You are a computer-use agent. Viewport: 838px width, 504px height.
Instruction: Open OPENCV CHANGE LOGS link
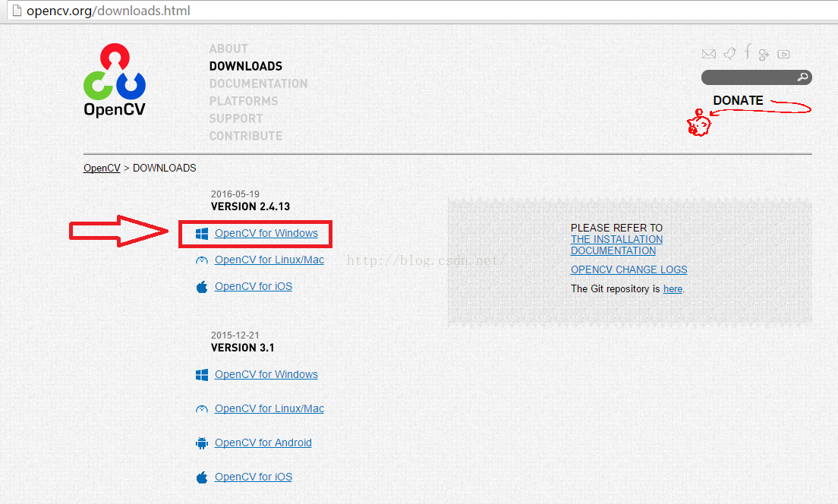pos(629,270)
